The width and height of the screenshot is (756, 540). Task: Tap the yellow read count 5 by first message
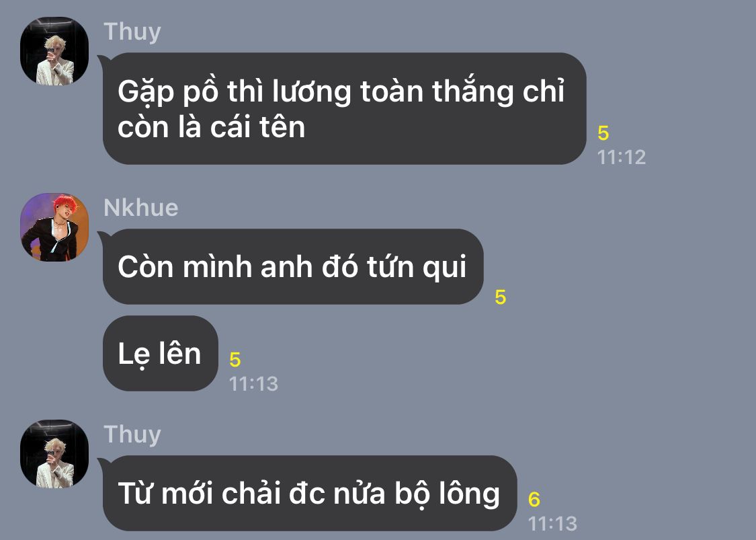click(x=603, y=133)
